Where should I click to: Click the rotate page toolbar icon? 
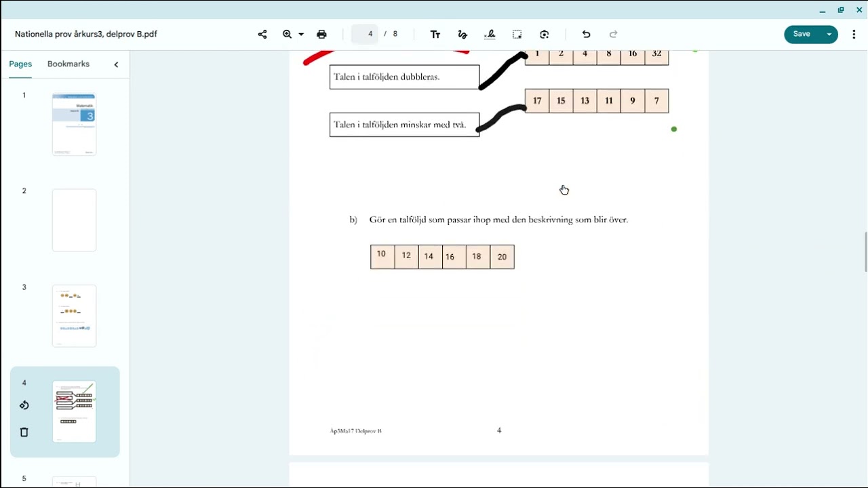tap(545, 35)
